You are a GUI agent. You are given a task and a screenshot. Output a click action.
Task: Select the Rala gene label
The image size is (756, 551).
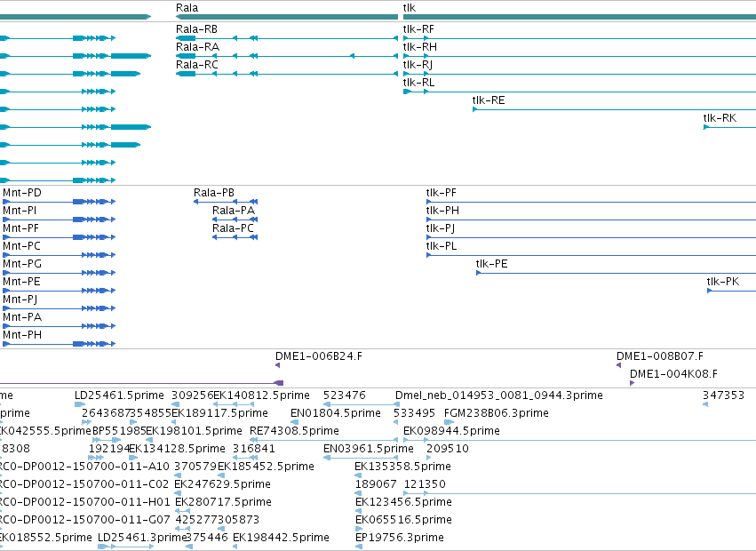click(x=187, y=8)
